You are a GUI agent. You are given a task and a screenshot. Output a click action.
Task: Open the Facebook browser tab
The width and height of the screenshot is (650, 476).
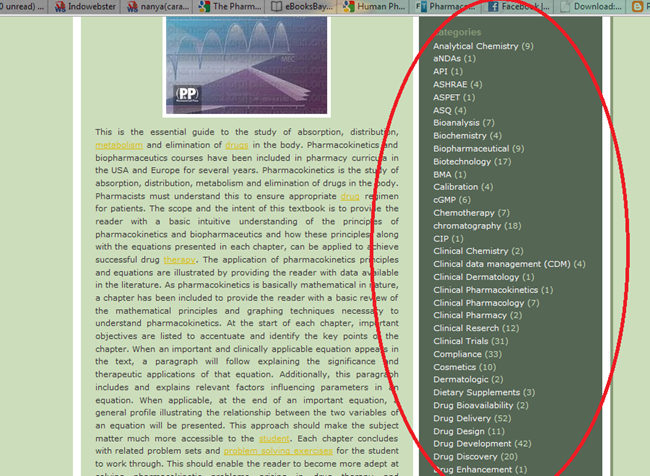(518, 7)
